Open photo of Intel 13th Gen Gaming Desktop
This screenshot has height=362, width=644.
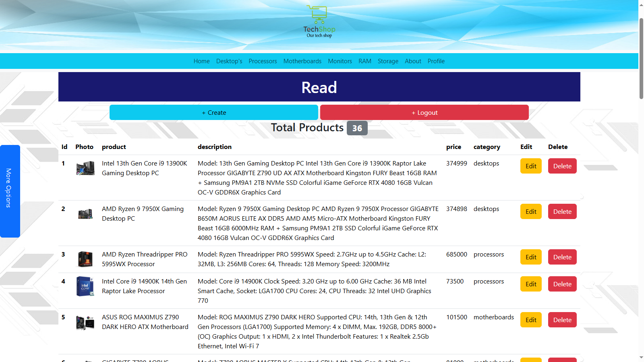pyautogui.click(x=85, y=168)
